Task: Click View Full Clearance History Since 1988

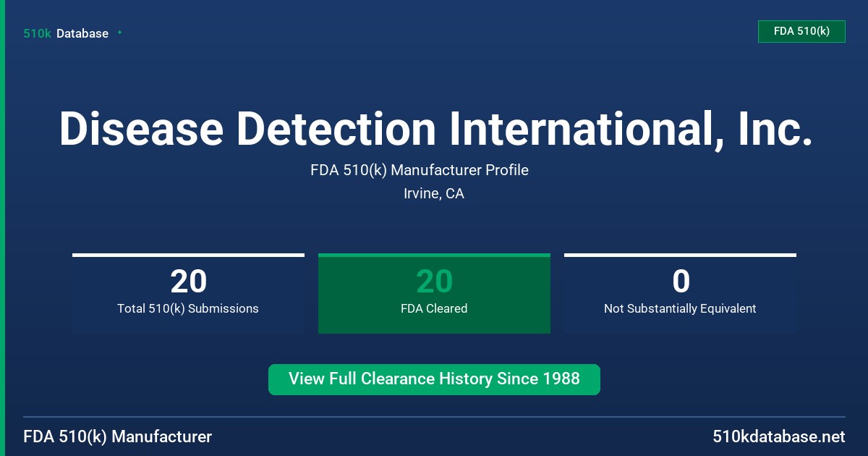Action: coord(434,379)
